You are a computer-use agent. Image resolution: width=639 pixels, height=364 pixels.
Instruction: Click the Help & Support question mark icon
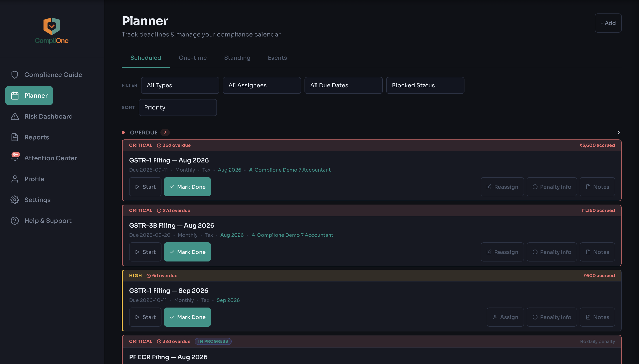pyautogui.click(x=15, y=220)
